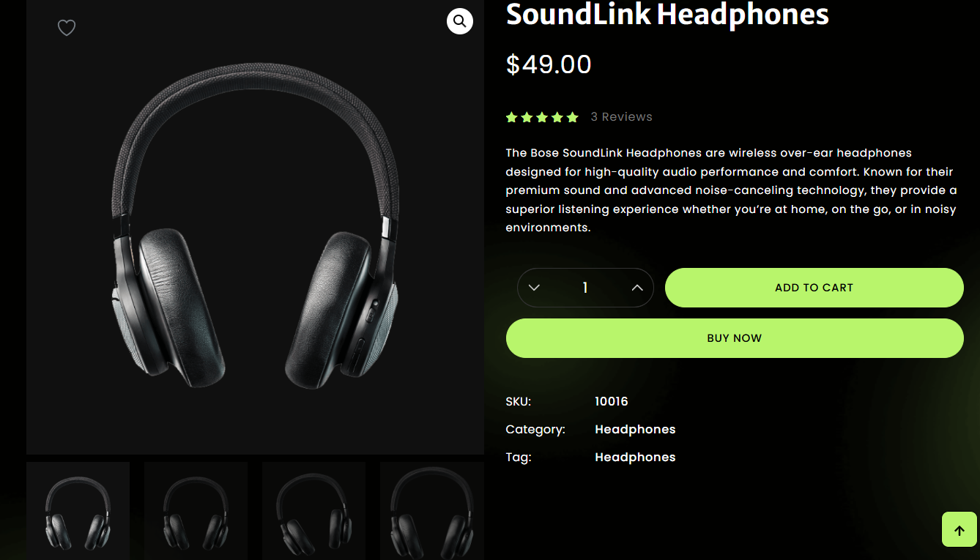980x560 pixels.
Task: Click the Buy Now button
Action: [735, 338]
